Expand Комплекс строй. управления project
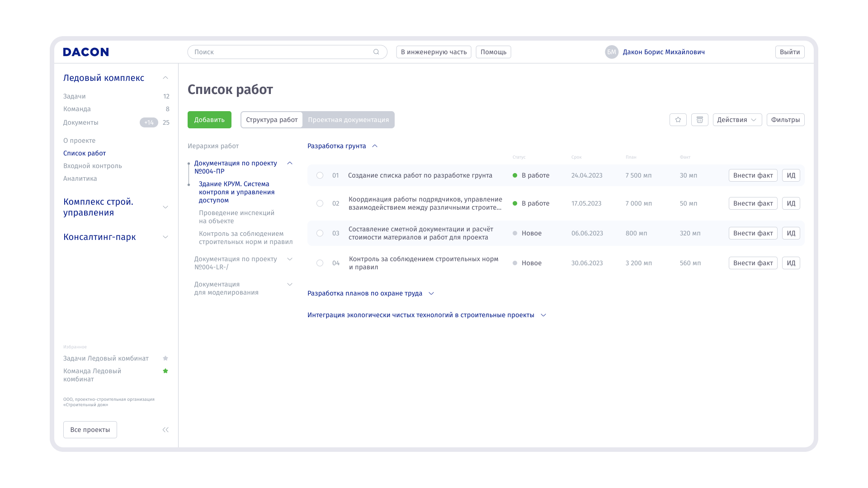 pyautogui.click(x=165, y=207)
